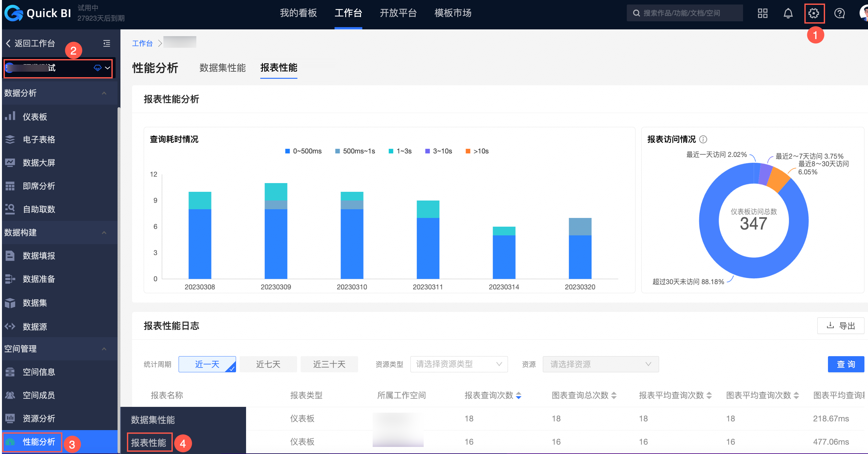Sort by 报表平均查询次数 column arrows

[709, 395]
